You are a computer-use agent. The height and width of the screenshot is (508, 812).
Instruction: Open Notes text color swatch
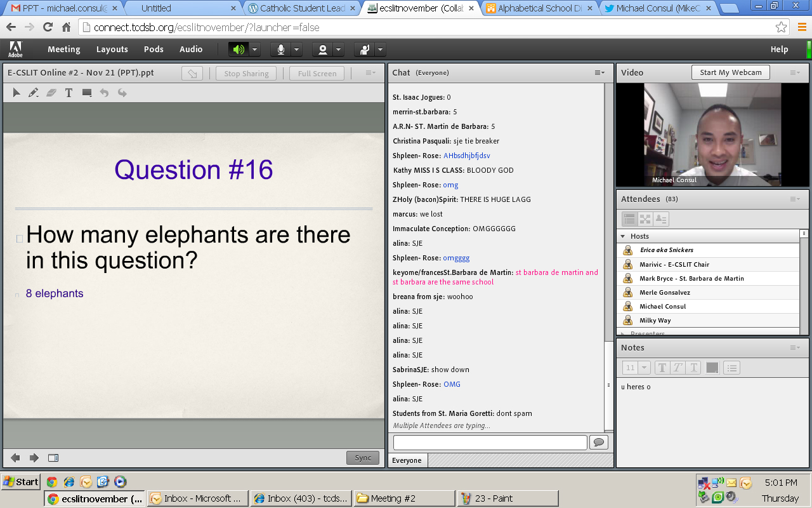(712, 368)
